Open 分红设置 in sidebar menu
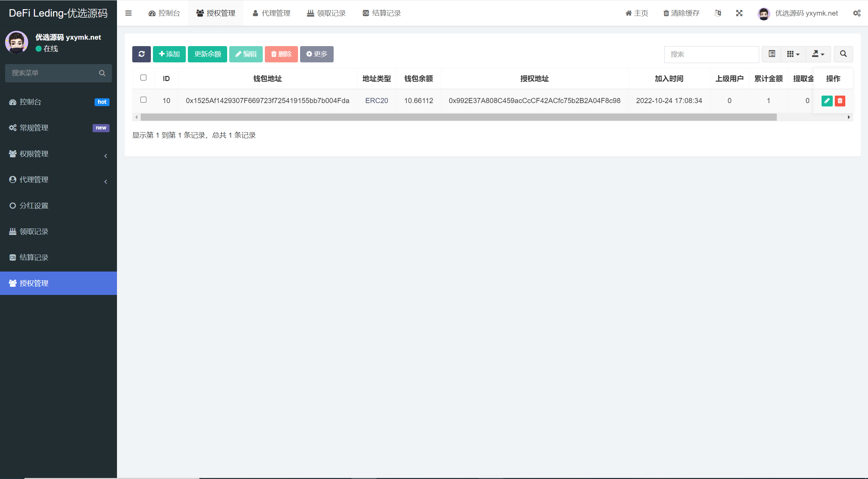 34,206
